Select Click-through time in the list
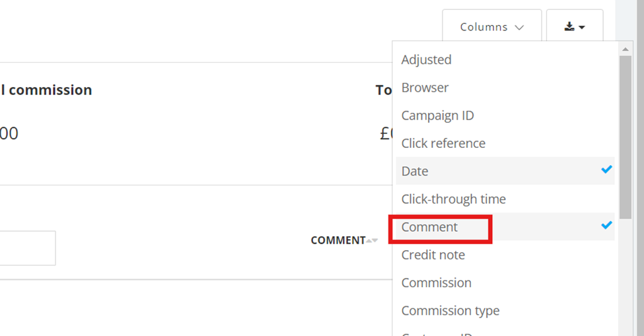 (x=453, y=199)
